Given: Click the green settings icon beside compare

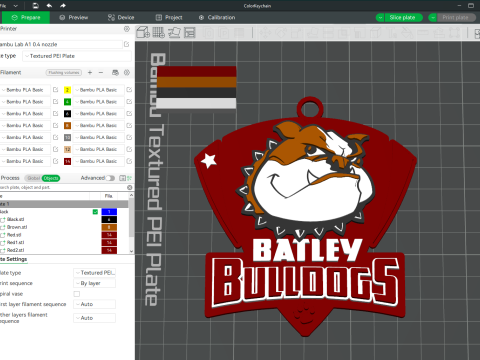Looking at the screenshot, I should coord(129,178).
